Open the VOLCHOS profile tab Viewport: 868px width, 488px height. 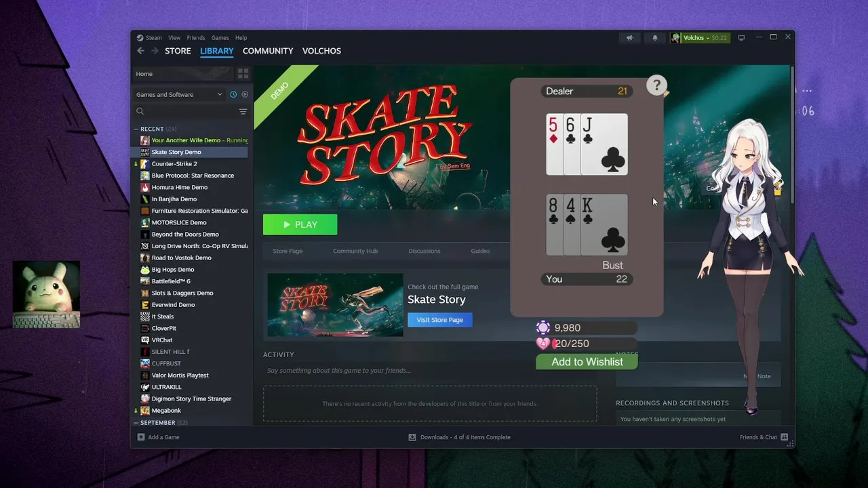pos(321,51)
